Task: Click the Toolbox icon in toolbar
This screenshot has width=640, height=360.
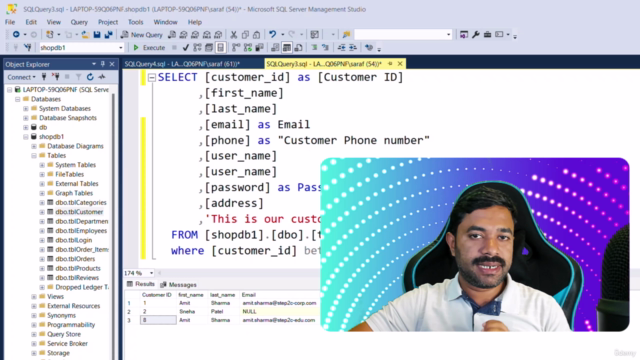Action: pyautogui.click(x=487, y=35)
